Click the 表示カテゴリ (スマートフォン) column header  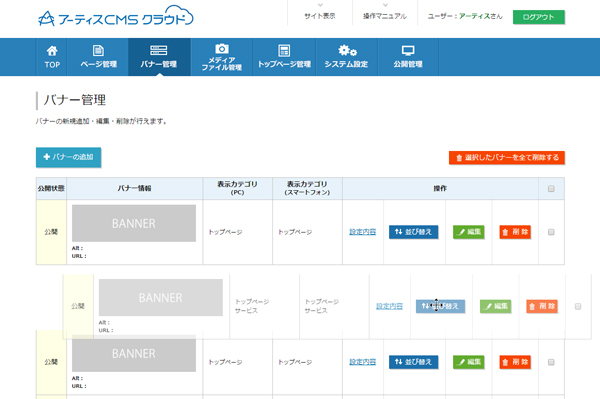307,188
